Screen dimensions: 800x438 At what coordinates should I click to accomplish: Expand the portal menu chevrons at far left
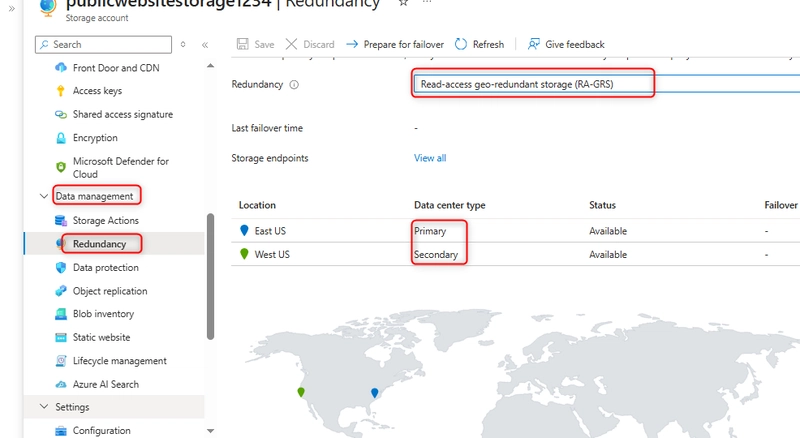12,9
